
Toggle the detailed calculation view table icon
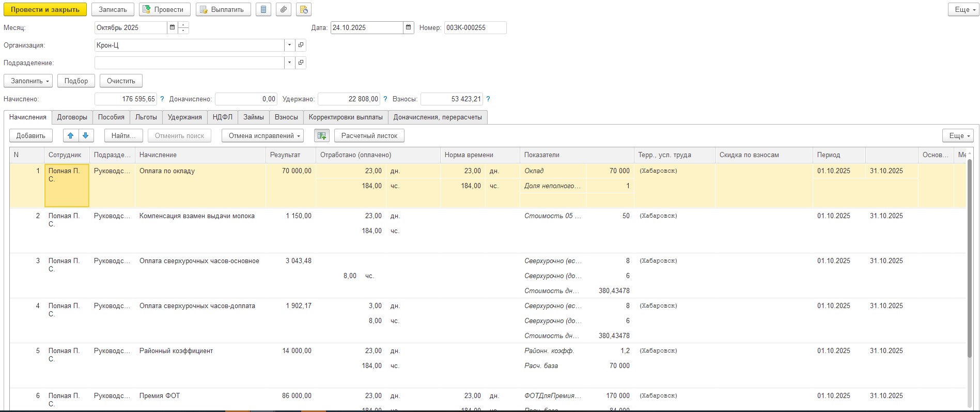pos(321,136)
